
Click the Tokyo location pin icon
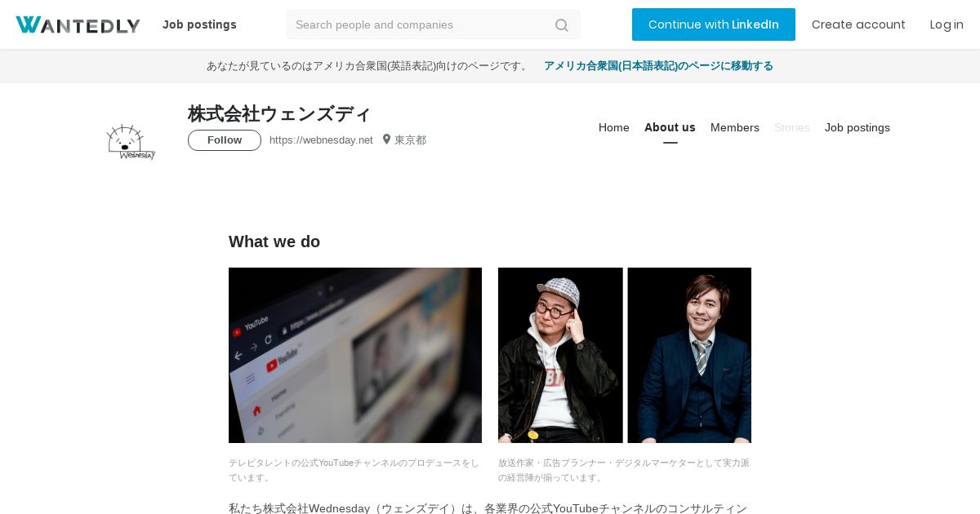click(x=386, y=140)
